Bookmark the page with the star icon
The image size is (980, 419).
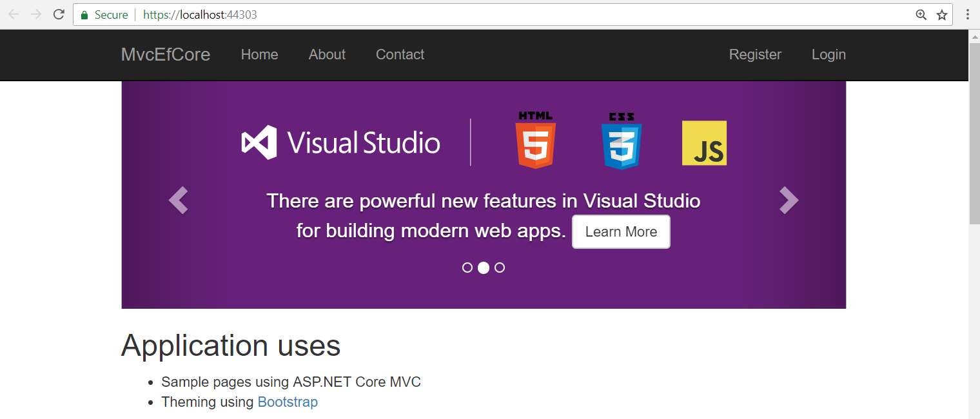pyautogui.click(x=942, y=15)
